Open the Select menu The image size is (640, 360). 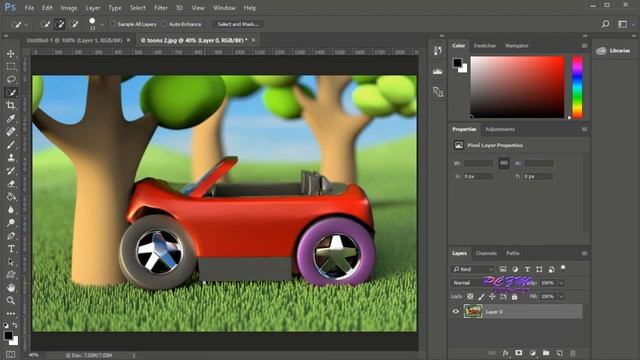pos(138,8)
